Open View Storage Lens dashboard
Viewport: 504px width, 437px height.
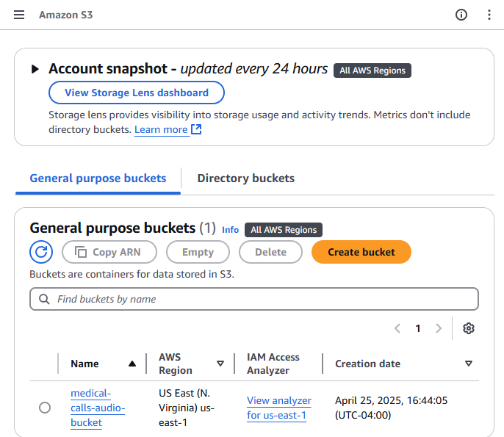[137, 93]
